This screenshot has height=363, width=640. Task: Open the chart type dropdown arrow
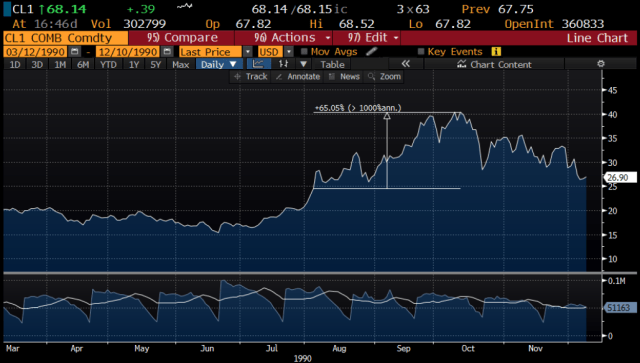[x=303, y=64]
